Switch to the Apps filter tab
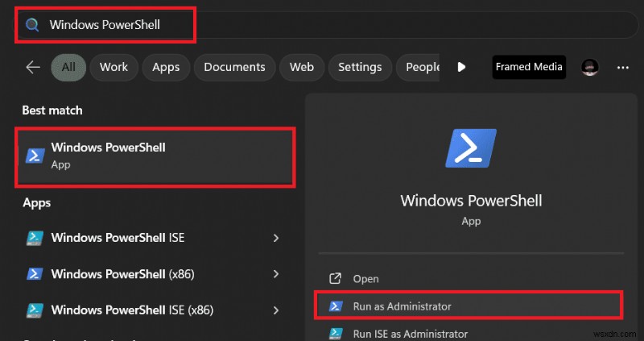The height and width of the screenshot is (341, 644). click(166, 67)
